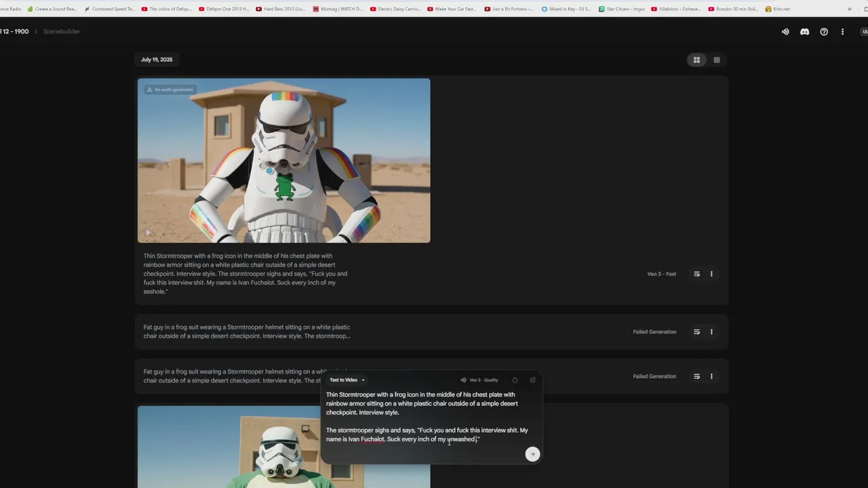Open the 'Create a Sound Rea...' bookmark

[x=52, y=9]
